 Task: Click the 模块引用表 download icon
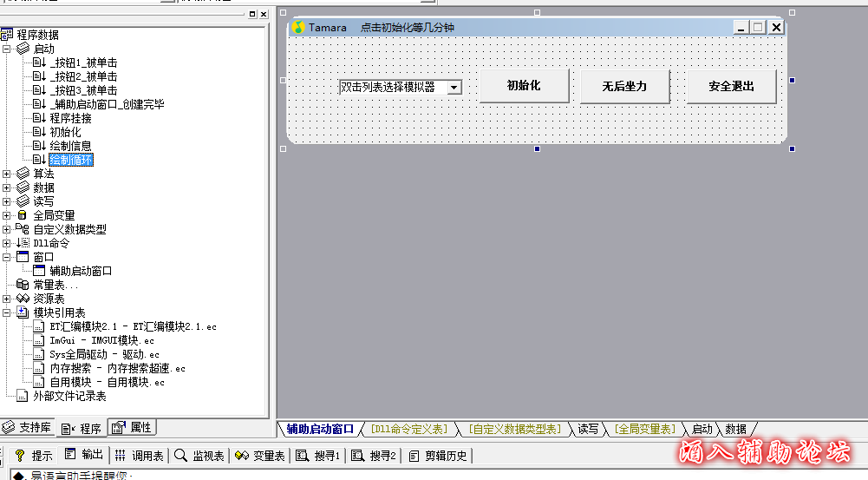click(x=23, y=312)
